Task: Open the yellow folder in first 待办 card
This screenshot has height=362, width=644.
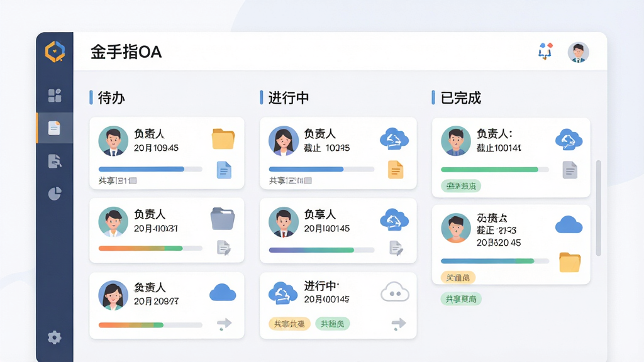Action: (223, 139)
